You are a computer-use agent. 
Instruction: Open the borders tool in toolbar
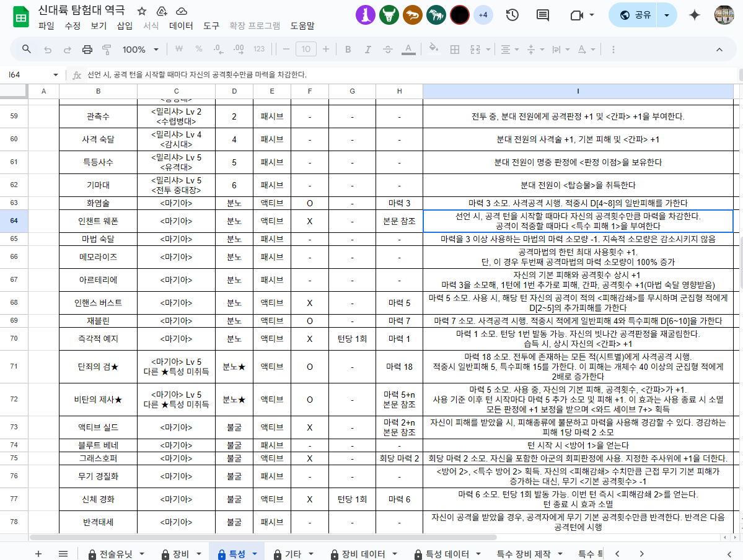click(455, 50)
